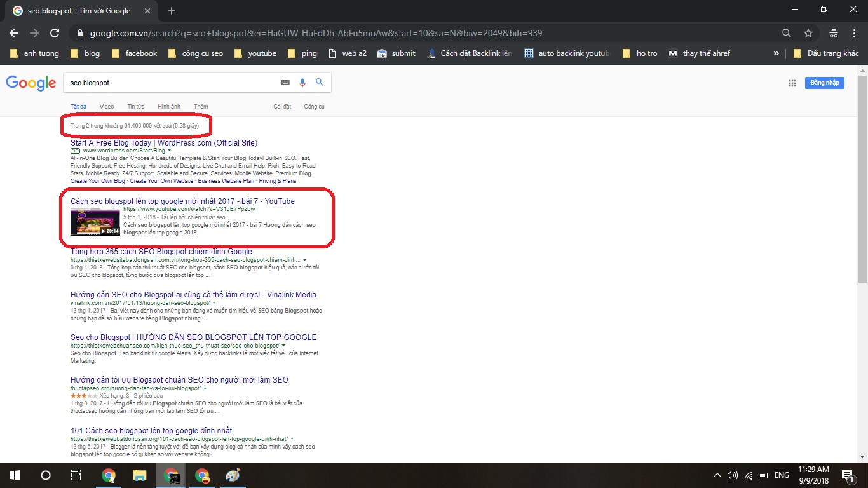Open the Paint app on the taskbar

pos(233,475)
